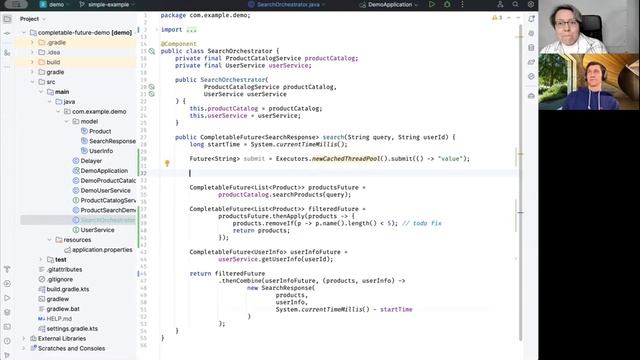Collapse the src folder
This screenshot has width=640, height=360.
[x=32, y=82]
